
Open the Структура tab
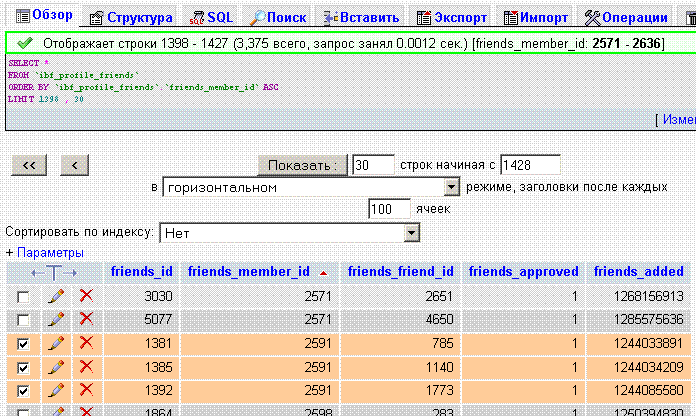[x=131, y=18]
